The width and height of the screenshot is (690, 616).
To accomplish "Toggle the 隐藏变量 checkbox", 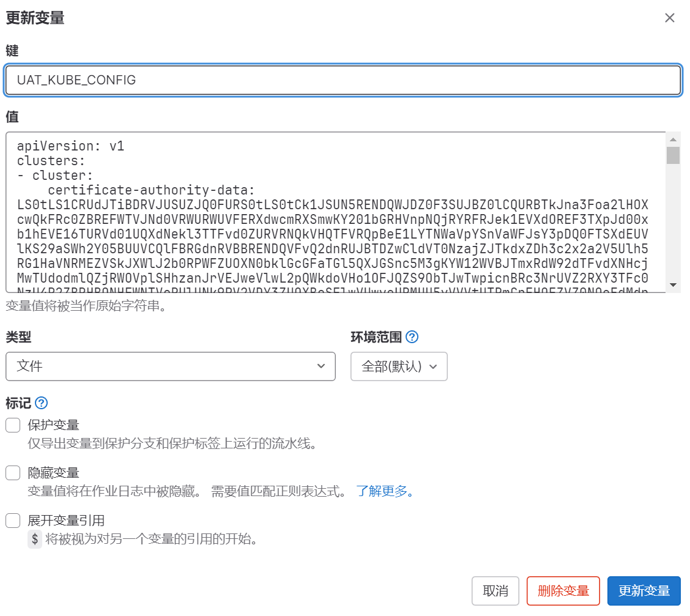I will [13, 473].
